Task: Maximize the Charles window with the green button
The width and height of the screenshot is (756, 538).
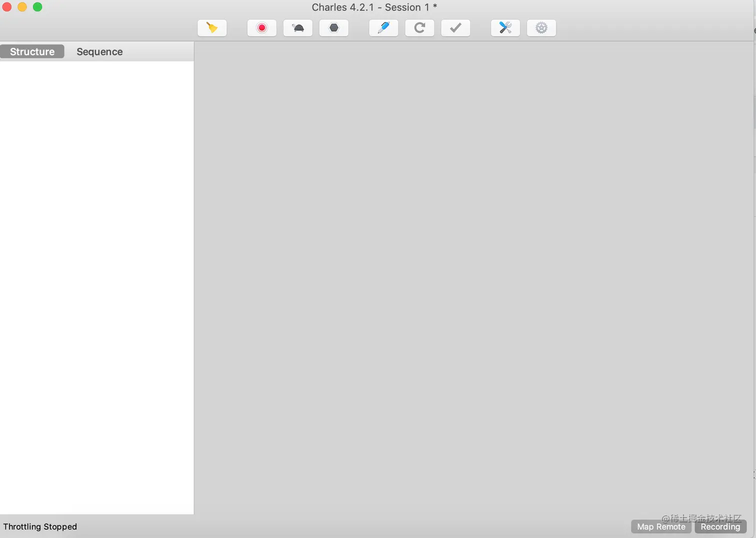Action: [37, 7]
